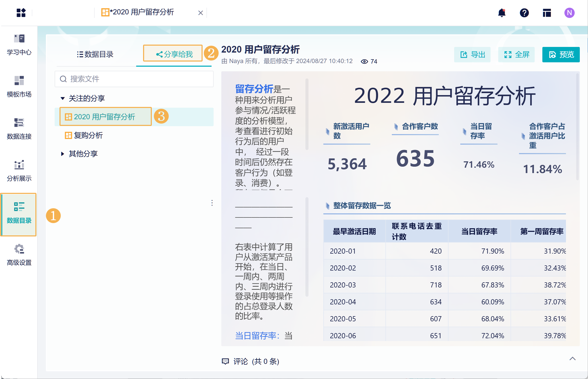
Task: Click the 导出 export button
Action: pyautogui.click(x=472, y=55)
